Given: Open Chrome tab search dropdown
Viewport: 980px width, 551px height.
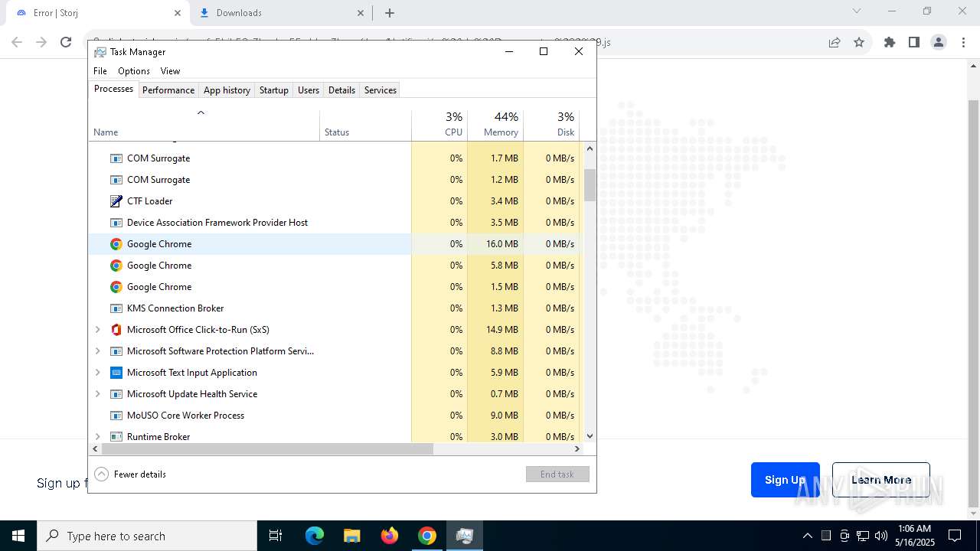Looking at the screenshot, I should click(857, 11).
